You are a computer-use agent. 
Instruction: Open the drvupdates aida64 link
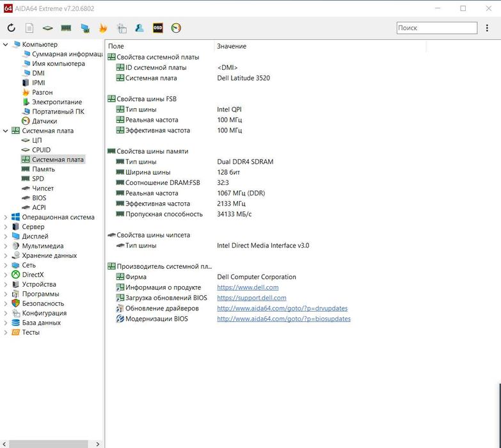(x=282, y=308)
